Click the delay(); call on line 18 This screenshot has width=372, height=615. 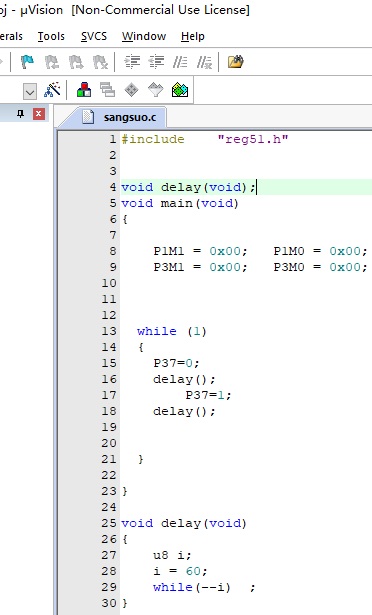click(184, 411)
